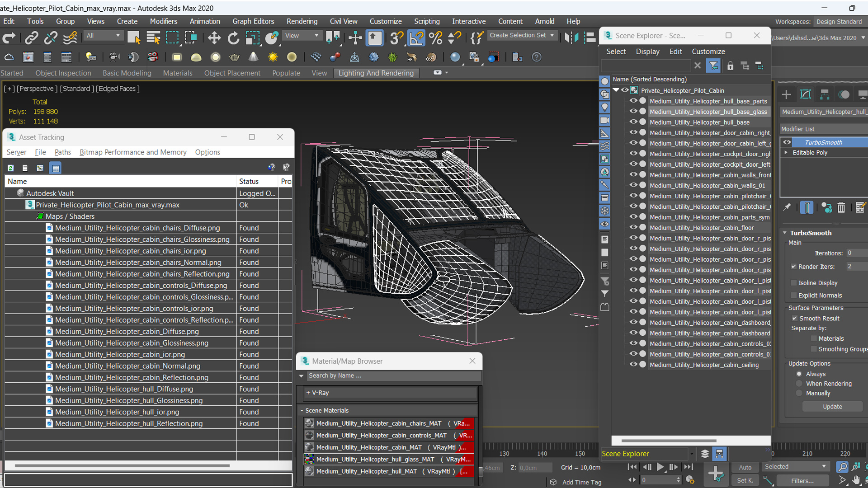Toggle Percent Snap tool
This screenshot has height=488, width=868.
[436, 38]
